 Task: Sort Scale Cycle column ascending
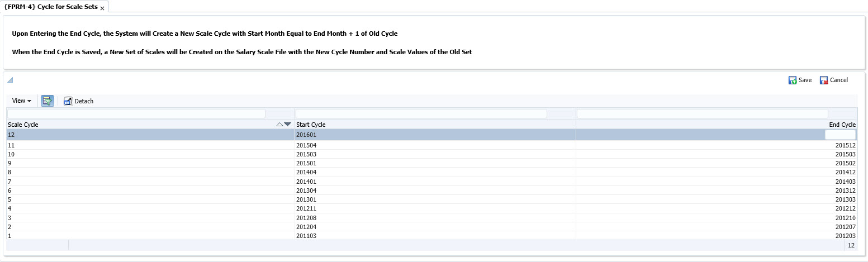(280, 125)
